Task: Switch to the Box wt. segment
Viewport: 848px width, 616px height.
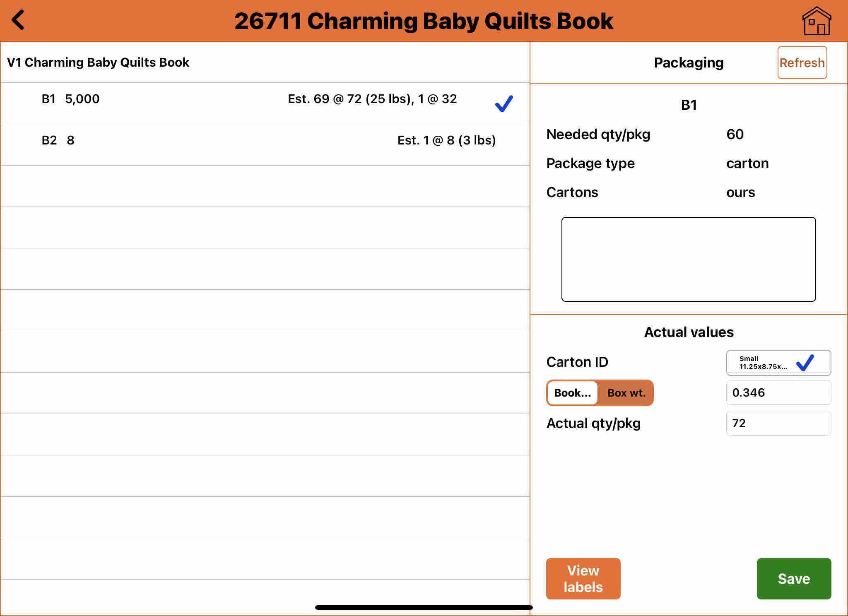Action: coord(626,393)
